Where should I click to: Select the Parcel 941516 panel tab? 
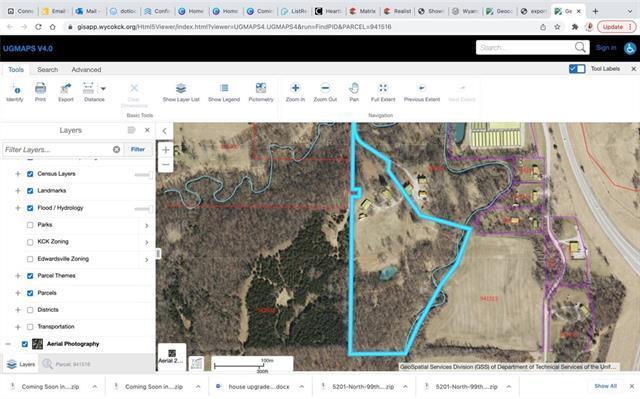point(67,364)
